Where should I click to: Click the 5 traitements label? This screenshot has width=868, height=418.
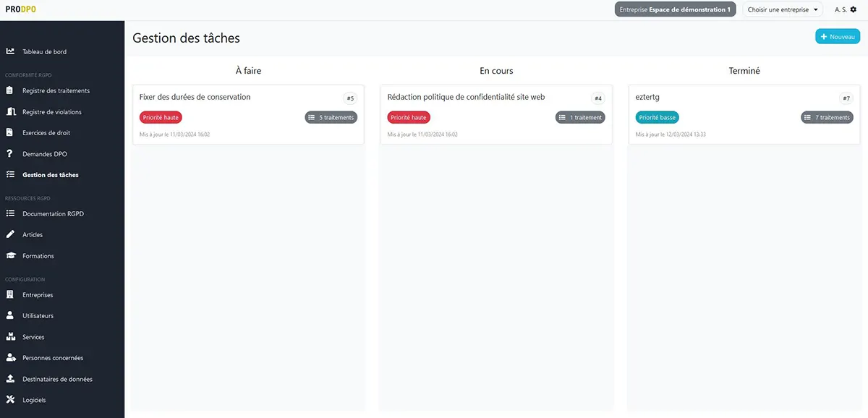pos(336,117)
